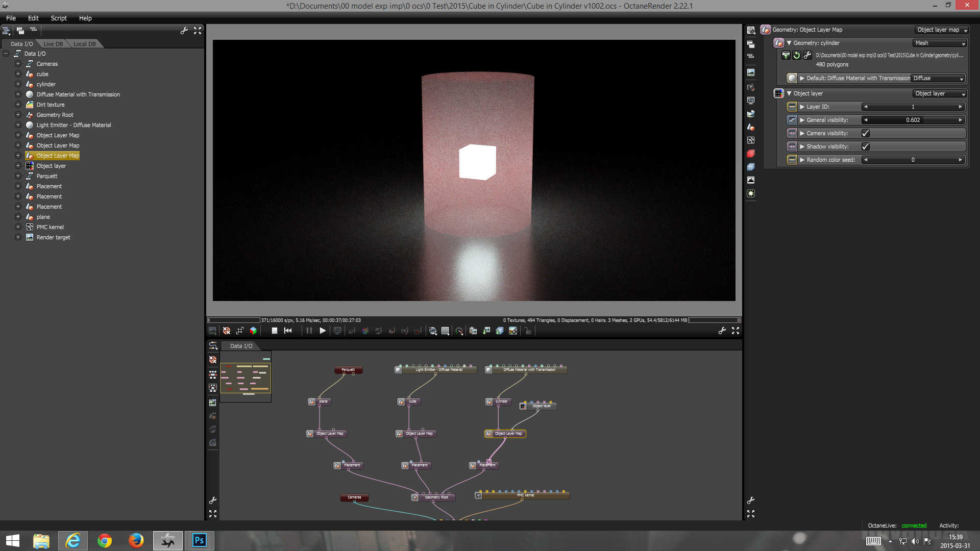980x551 pixels.
Task: Pause the render
Action: point(309,331)
